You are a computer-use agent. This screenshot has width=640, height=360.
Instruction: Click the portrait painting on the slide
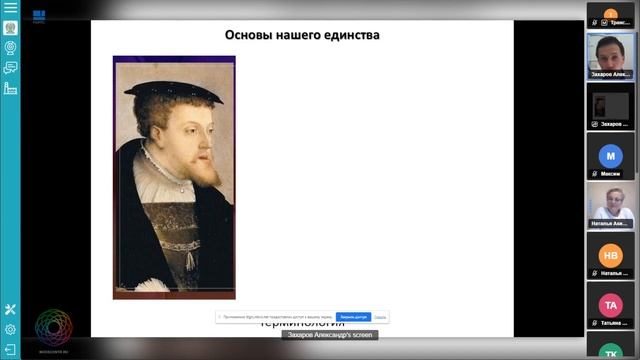tap(174, 178)
